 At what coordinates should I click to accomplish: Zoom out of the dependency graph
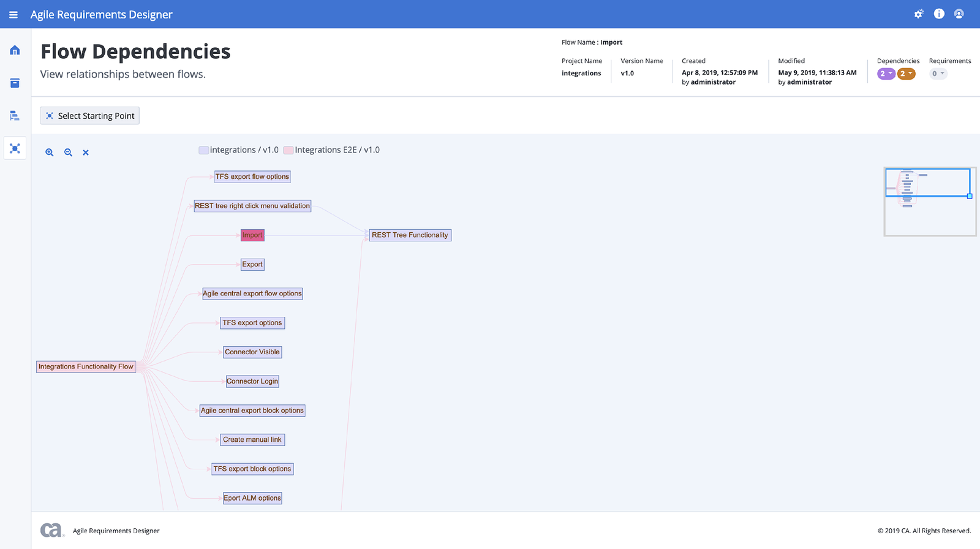[x=68, y=153]
